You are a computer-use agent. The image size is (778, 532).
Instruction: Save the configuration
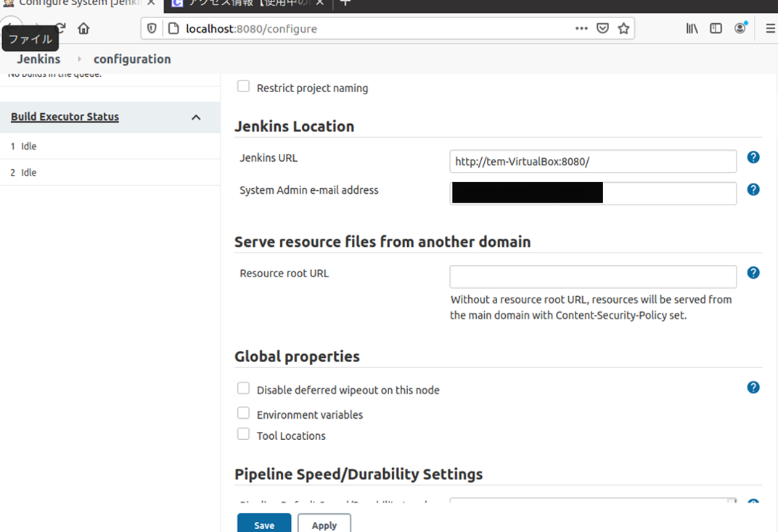[264, 524]
